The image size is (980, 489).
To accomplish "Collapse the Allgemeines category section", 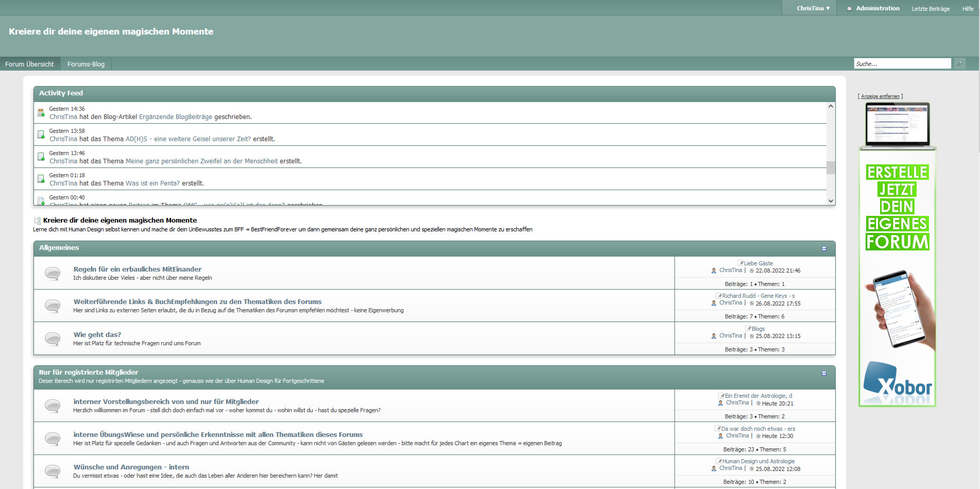I will pyautogui.click(x=824, y=248).
